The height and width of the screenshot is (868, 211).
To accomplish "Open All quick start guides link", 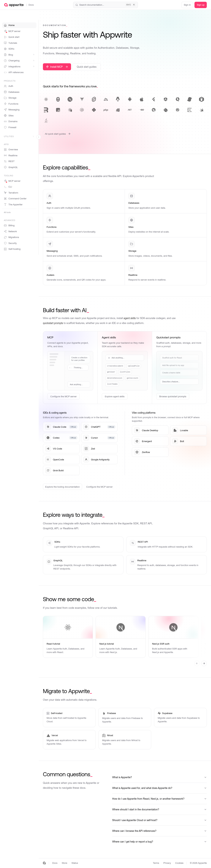I will [57, 134].
